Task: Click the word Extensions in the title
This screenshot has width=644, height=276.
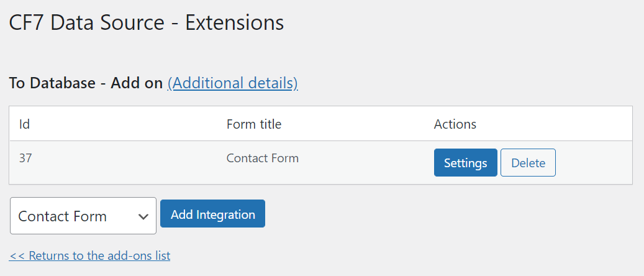Action: 234,23
